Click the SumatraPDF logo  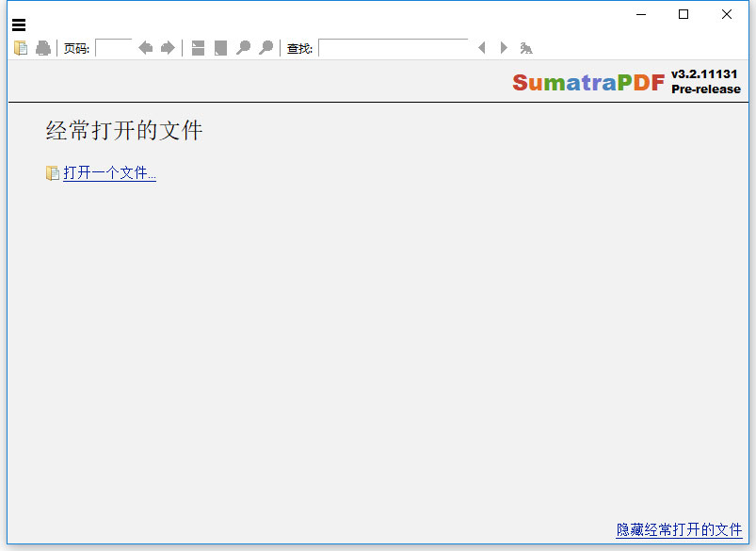(588, 82)
